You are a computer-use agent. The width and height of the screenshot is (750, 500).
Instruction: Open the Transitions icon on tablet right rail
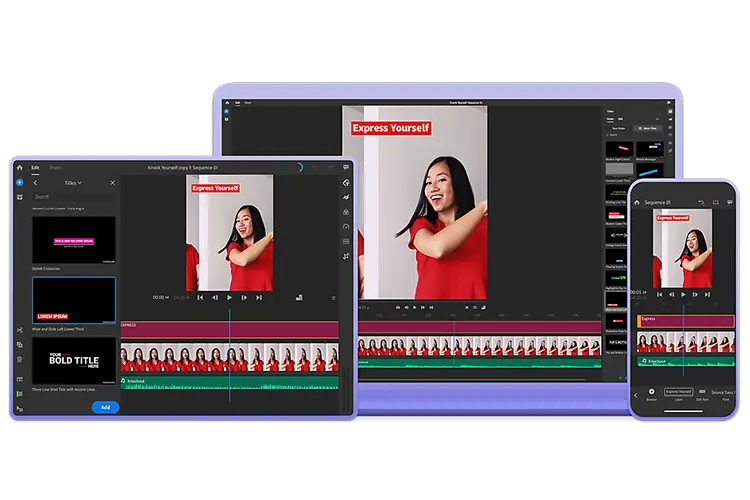346,197
